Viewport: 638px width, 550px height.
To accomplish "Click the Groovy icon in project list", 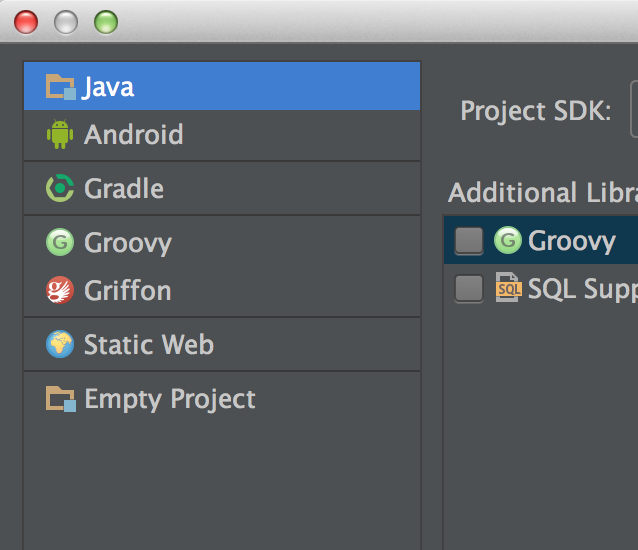I will tap(60, 242).
